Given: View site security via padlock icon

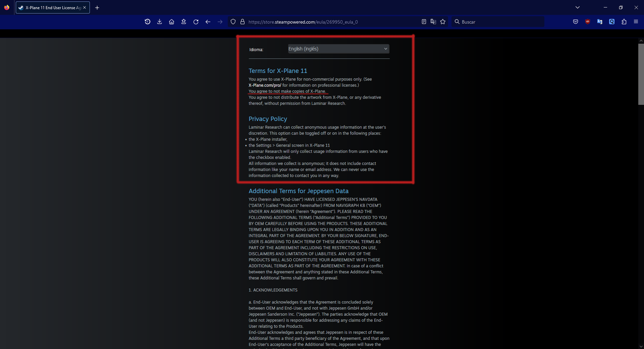Looking at the screenshot, I should point(242,22).
